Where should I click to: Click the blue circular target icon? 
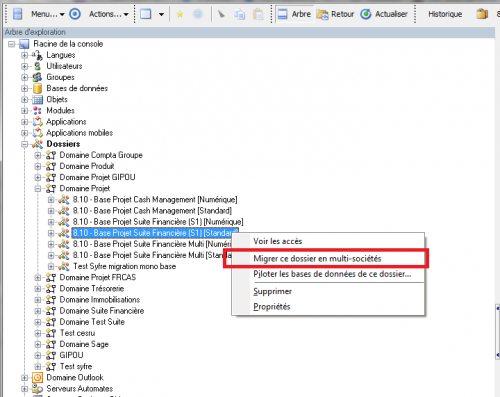pos(75,14)
